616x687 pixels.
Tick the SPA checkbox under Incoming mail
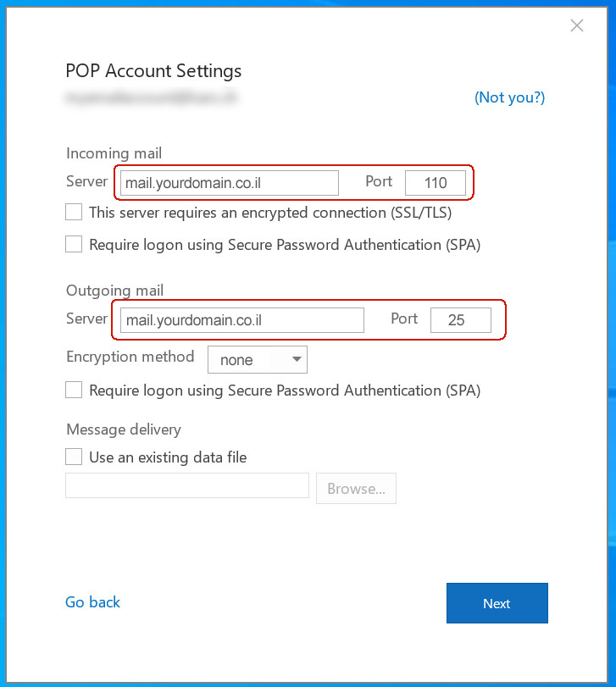point(74,244)
